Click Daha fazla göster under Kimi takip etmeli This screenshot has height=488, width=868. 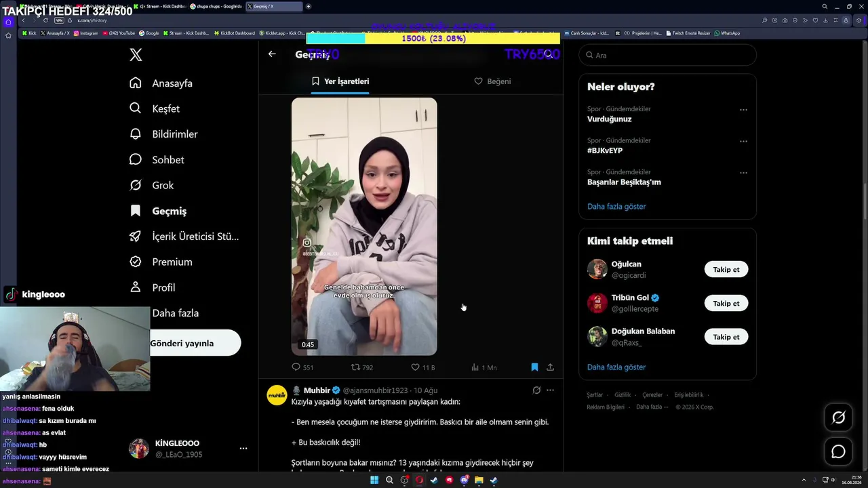(x=616, y=367)
